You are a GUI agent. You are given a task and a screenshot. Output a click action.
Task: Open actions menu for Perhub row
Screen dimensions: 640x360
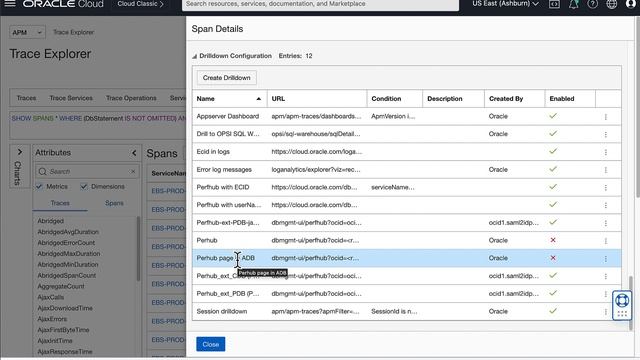[606, 241]
